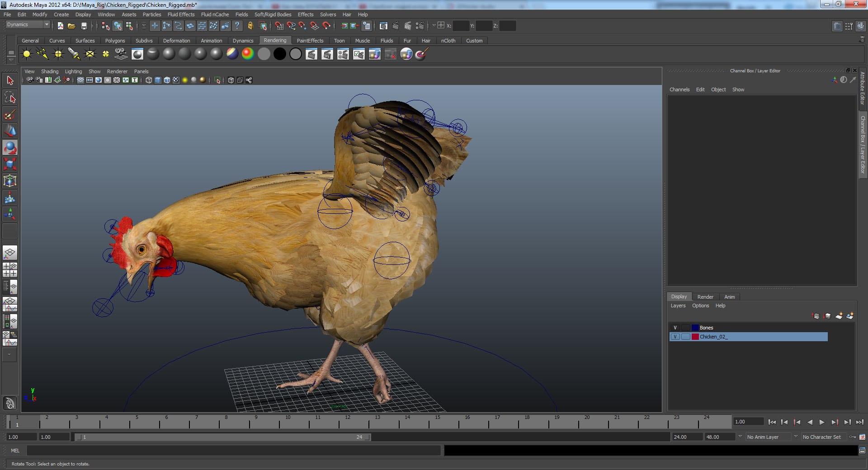Activate the Lasso select tool

point(10,98)
